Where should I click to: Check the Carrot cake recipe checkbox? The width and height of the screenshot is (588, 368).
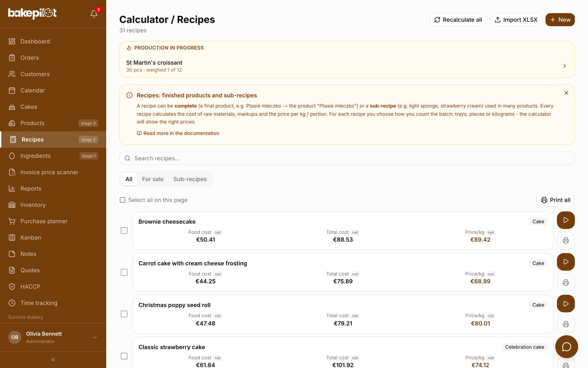coord(124,272)
